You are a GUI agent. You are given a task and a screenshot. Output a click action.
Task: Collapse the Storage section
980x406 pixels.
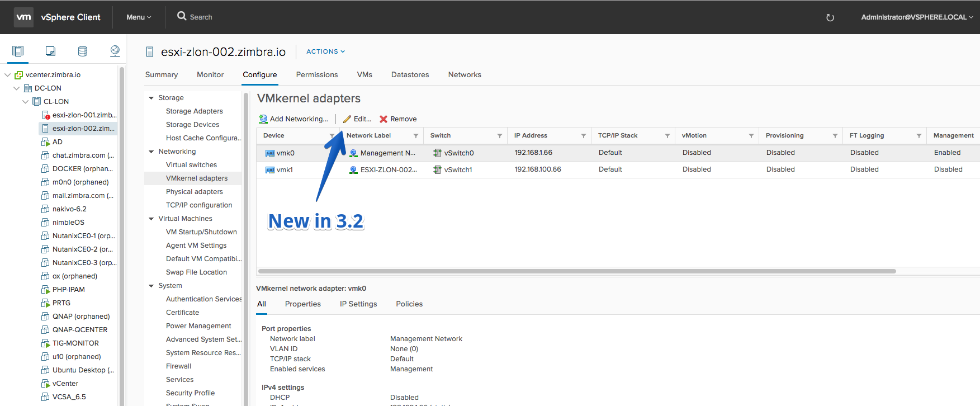click(151, 98)
